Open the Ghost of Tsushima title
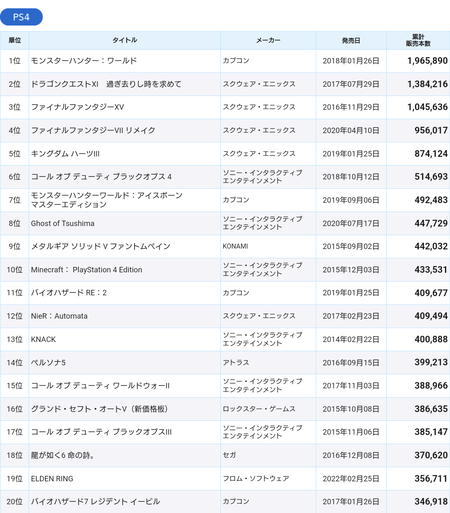 coord(62,223)
